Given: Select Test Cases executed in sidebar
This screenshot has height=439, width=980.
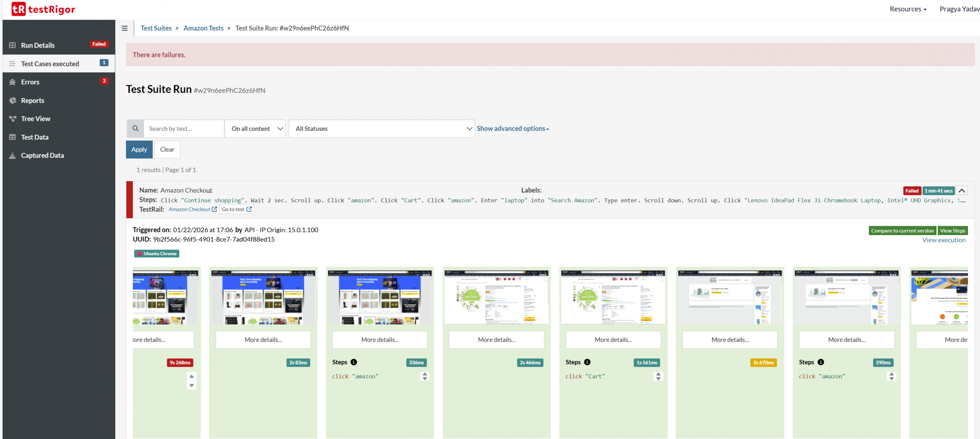Looking at the screenshot, I should 50,64.
